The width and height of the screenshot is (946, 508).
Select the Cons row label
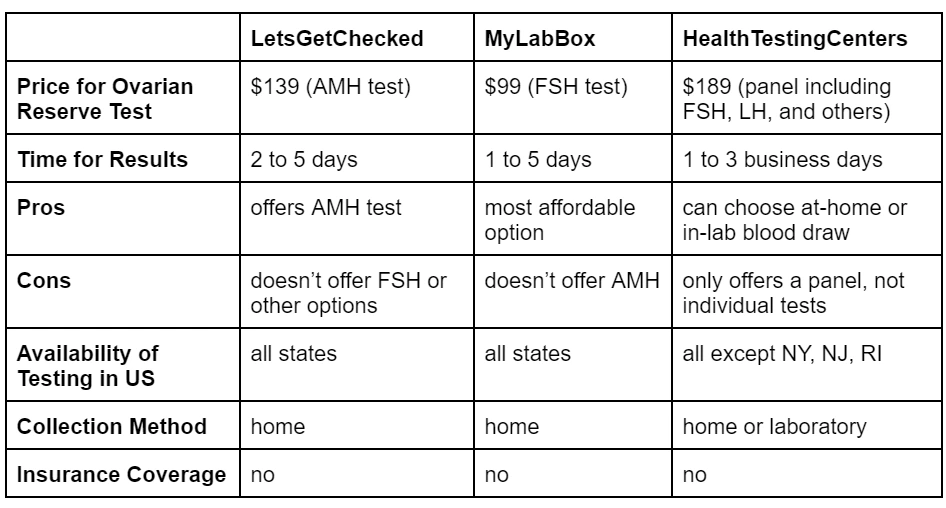click(42, 279)
